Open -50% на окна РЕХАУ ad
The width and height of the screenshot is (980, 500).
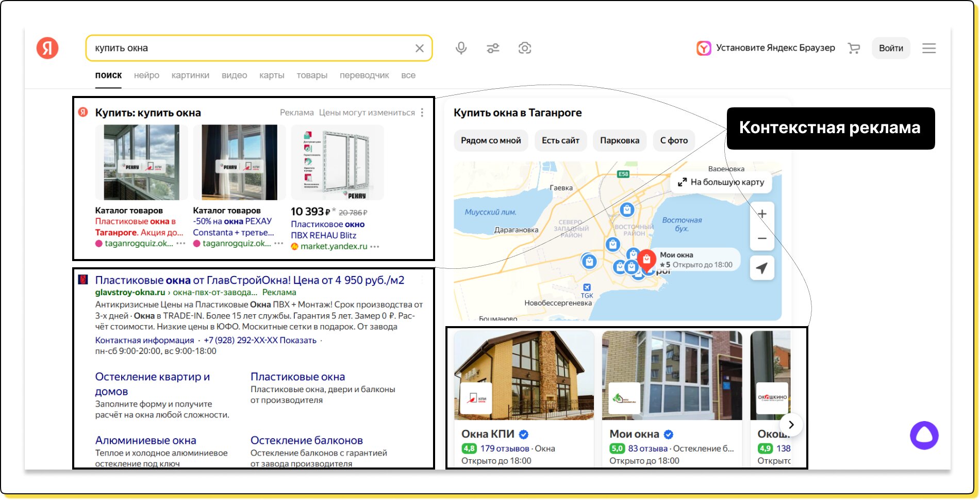click(233, 227)
